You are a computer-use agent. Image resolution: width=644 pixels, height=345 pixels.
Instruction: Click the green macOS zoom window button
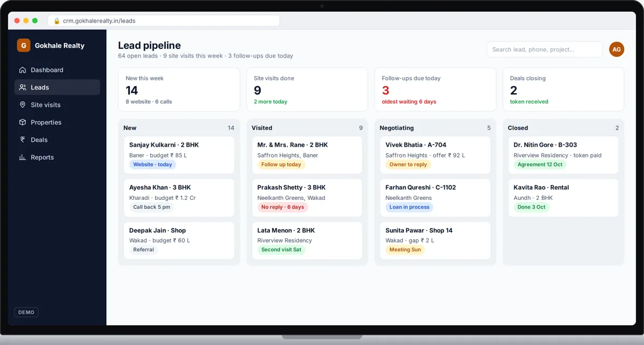coord(35,20)
